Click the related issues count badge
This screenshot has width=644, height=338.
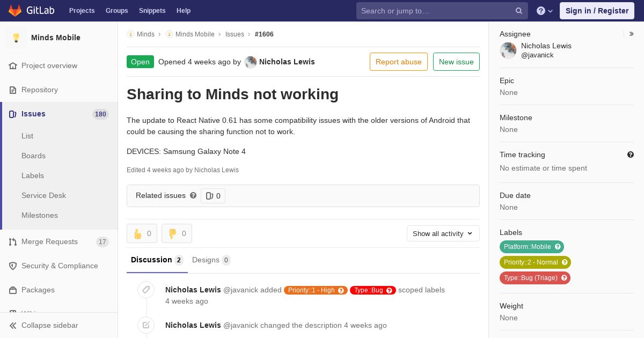pyautogui.click(x=213, y=196)
